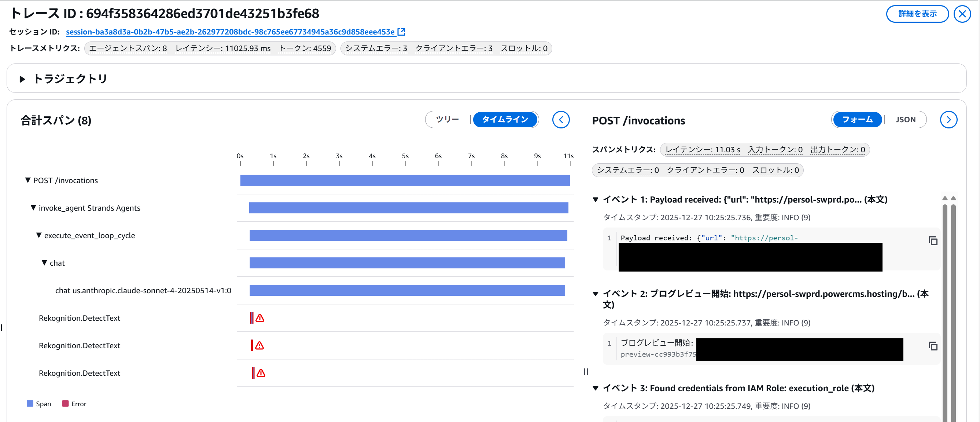Copy the ブログレビュー開始 event text

[932, 346]
